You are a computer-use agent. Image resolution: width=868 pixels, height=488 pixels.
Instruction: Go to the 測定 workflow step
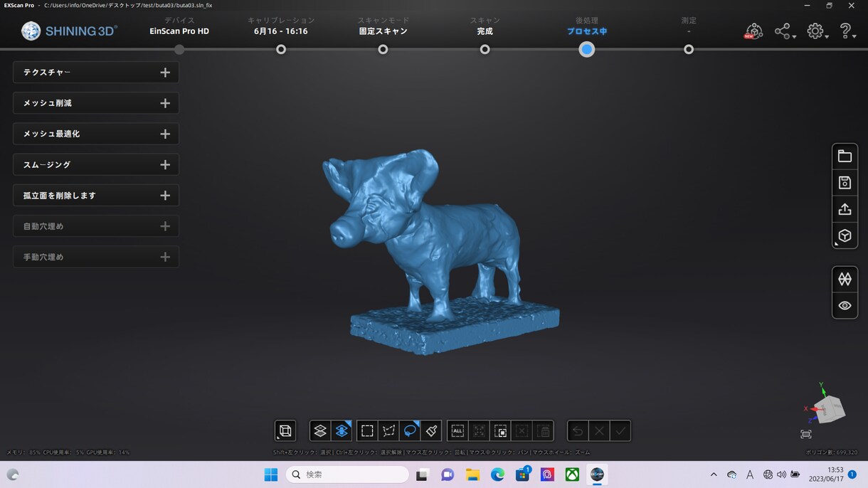point(689,49)
